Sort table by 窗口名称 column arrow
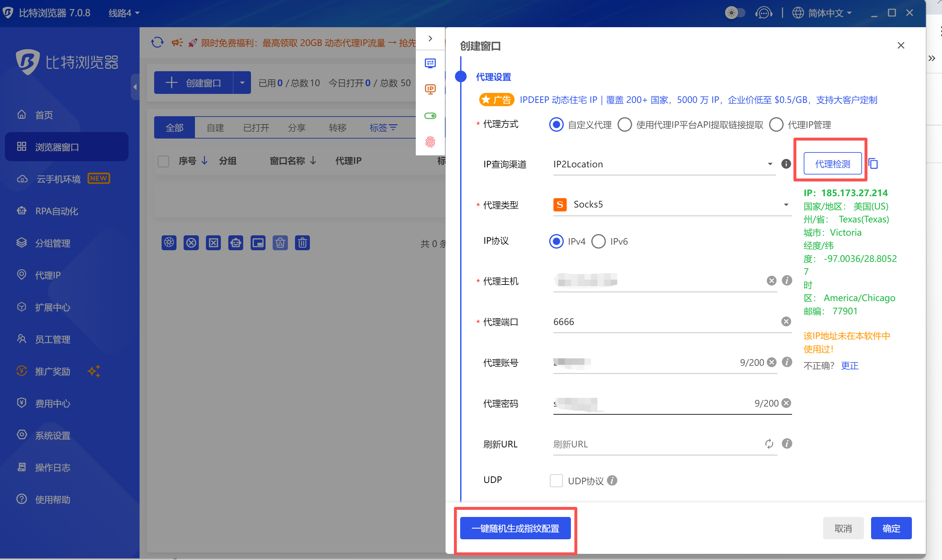The image size is (942, 560). 313,161
